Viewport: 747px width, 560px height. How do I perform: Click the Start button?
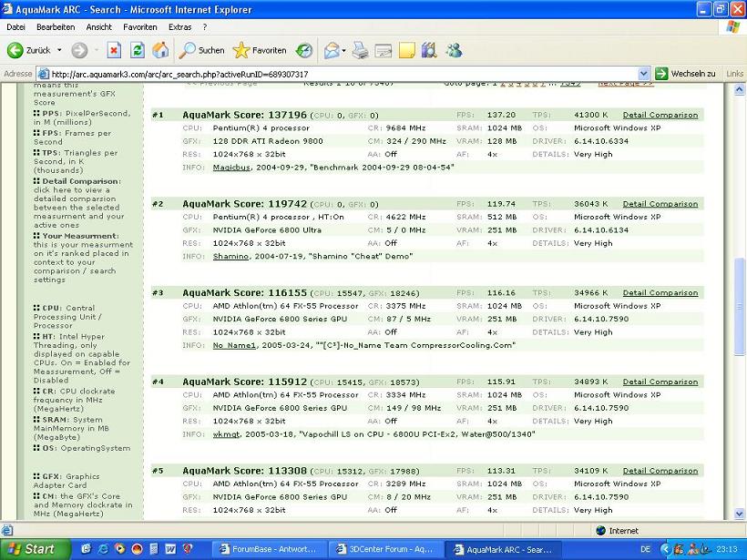pos(35,549)
